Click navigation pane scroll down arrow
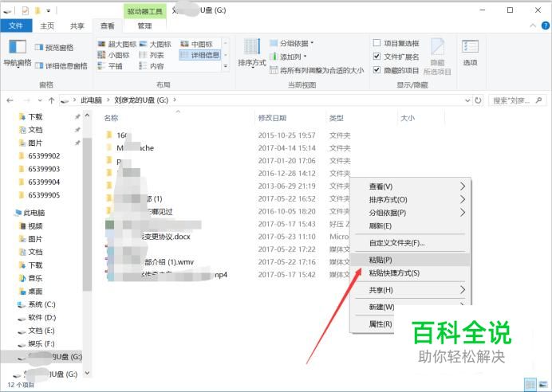This screenshot has height=392, width=552. point(87,373)
